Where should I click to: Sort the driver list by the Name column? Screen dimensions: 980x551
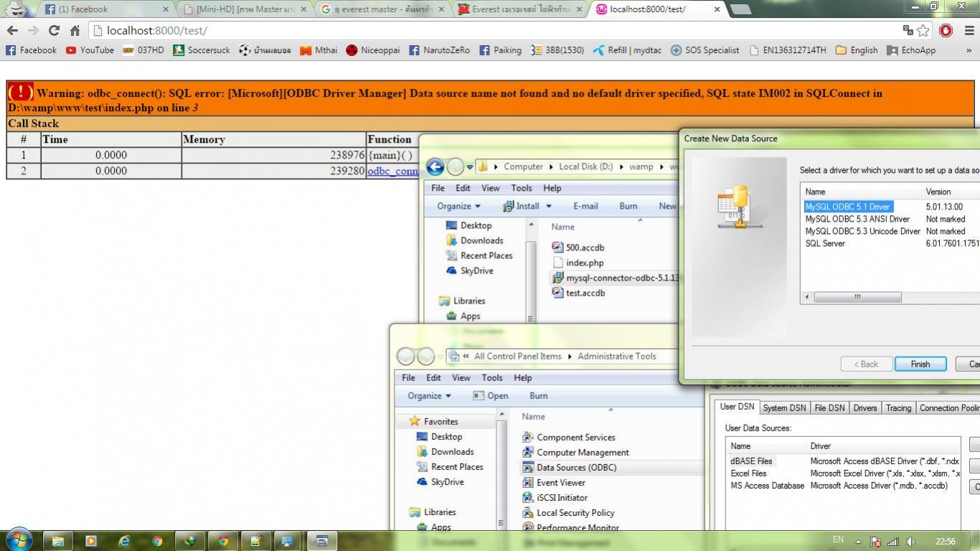tap(861, 192)
